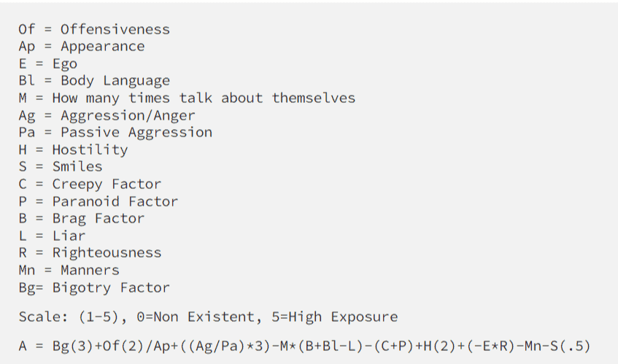Click the 'Ap = Appearance' text line
The width and height of the screenshot is (618, 364).
(x=82, y=47)
